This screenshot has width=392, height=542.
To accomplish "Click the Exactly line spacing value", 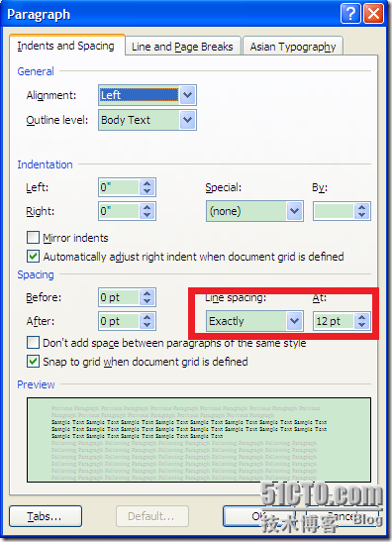I will click(246, 321).
